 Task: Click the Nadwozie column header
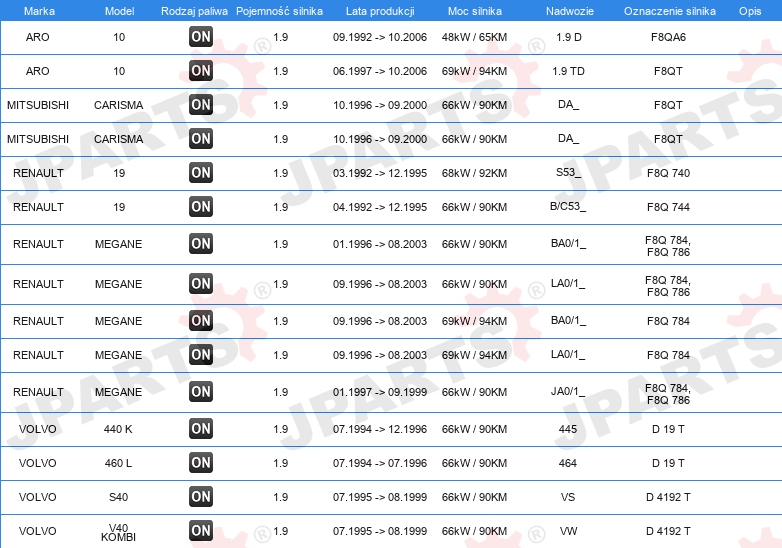[570, 11]
